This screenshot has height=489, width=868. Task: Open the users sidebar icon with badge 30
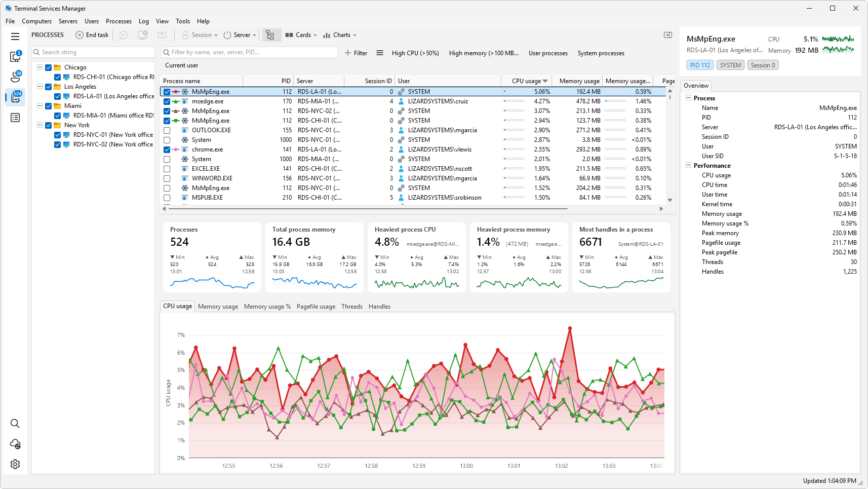tap(15, 77)
